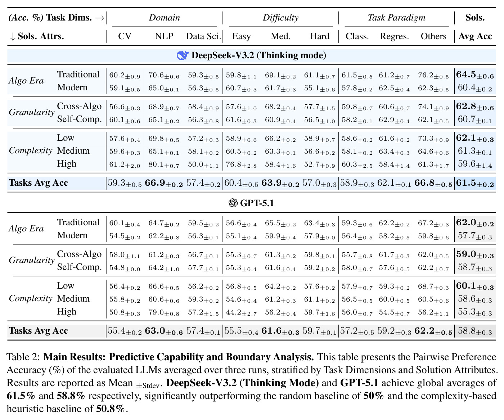
Task: Click the 'Med.' column header
Action: click(x=281, y=36)
